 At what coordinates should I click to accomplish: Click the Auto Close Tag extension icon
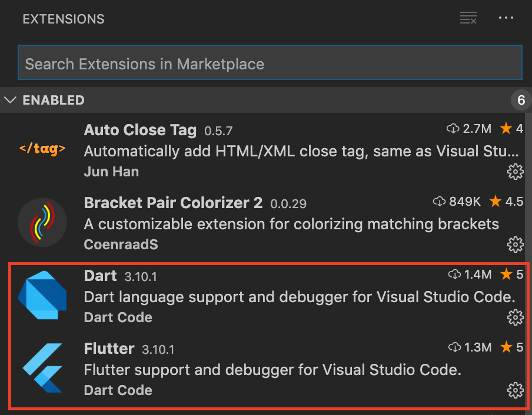pos(42,149)
